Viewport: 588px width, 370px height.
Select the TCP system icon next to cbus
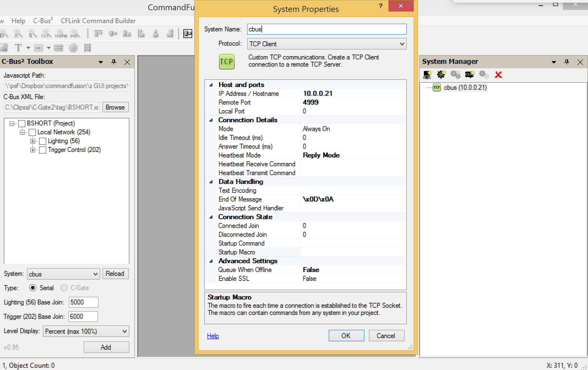pos(437,87)
